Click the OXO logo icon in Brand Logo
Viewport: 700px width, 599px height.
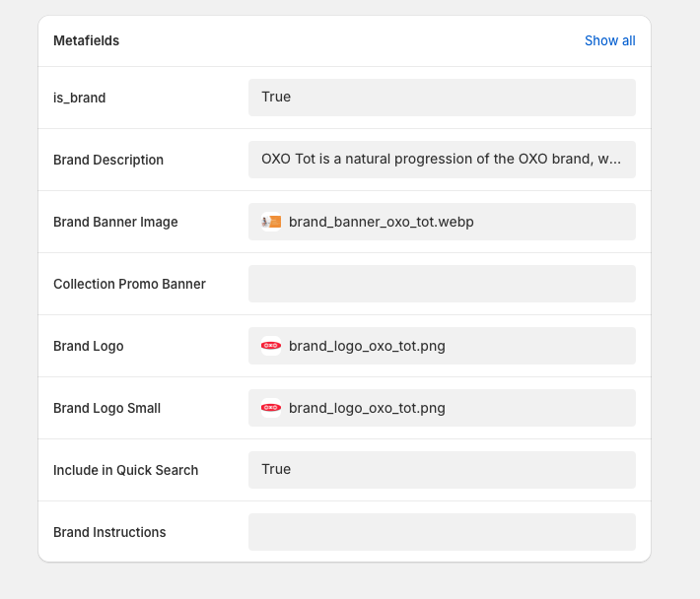coord(271,346)
